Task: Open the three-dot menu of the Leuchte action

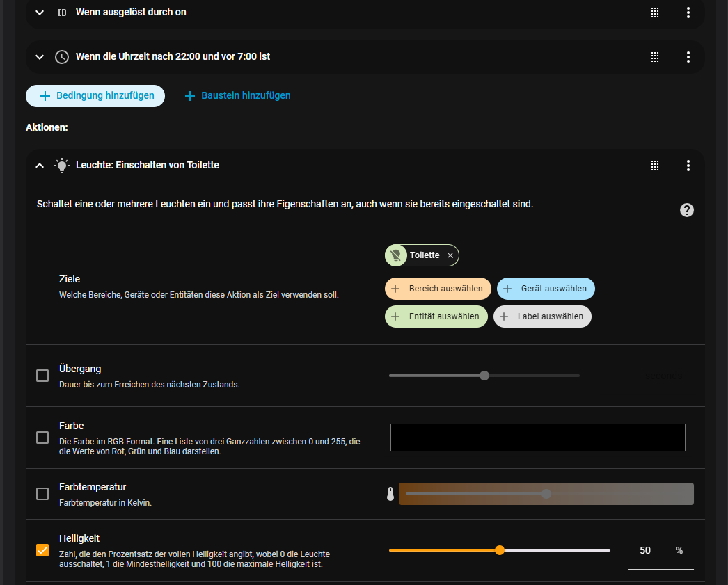Action: click(x=688, y=166)
